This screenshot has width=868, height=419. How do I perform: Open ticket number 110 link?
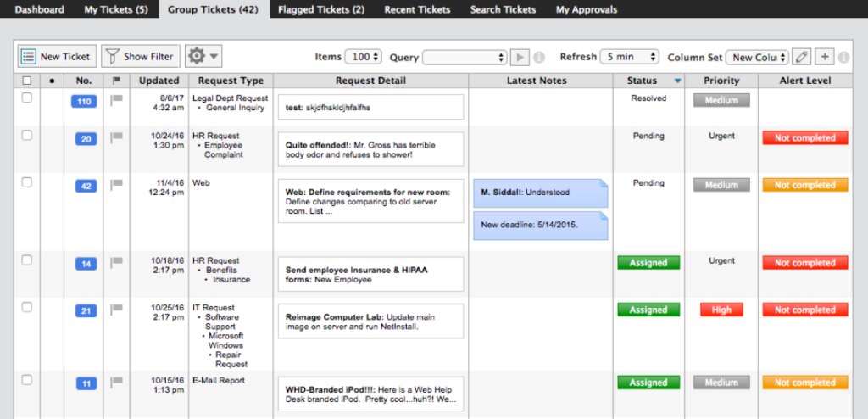pyautogui.click(x=84, y=102)
